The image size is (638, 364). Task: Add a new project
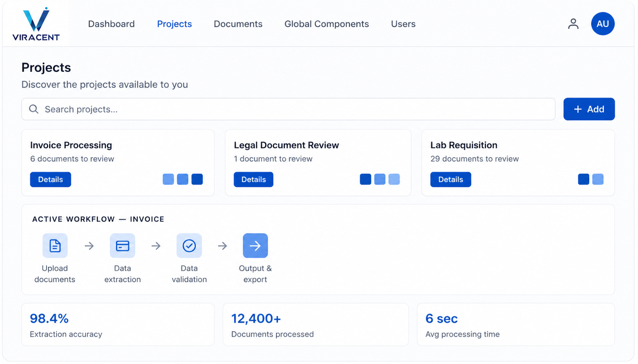[x=589, y=109]
